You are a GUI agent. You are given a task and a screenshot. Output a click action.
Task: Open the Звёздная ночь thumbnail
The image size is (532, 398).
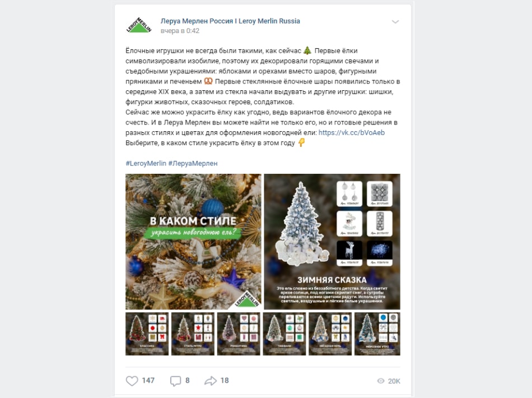point(330,334)
